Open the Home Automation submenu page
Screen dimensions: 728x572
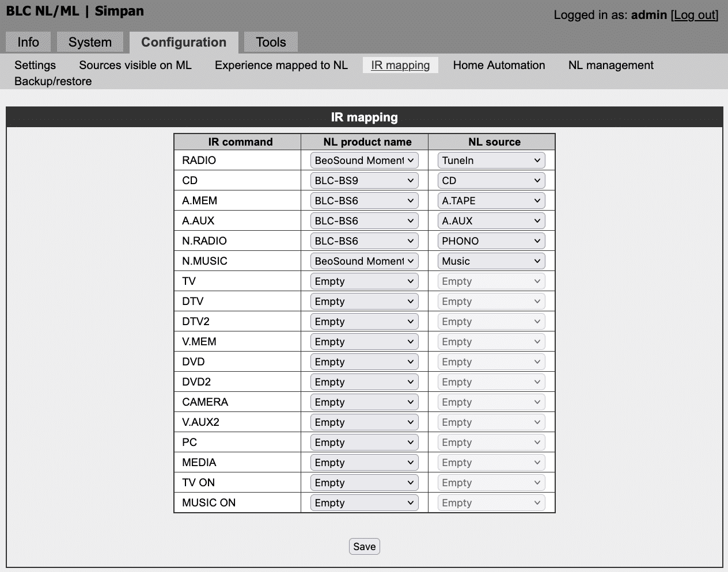[499, 65]
